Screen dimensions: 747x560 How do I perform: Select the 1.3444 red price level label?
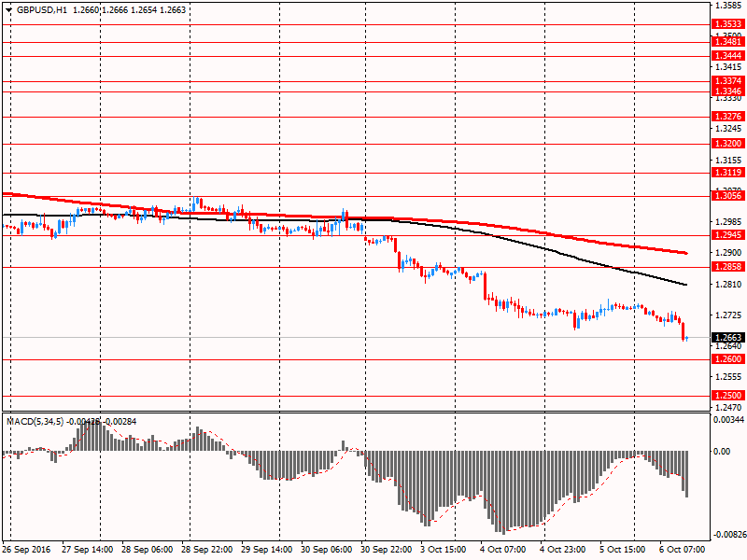(728, 56)
